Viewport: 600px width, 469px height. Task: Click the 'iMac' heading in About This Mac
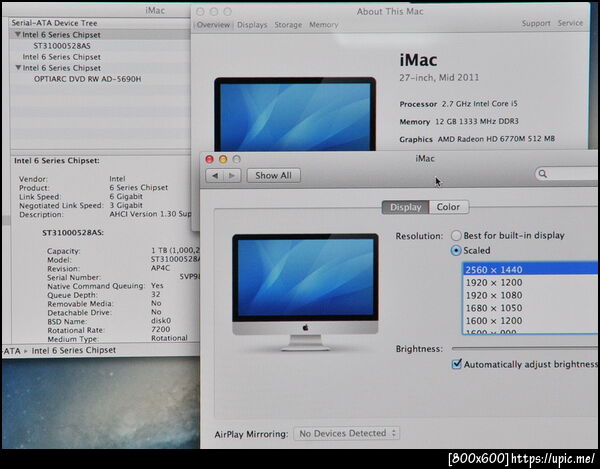pos(418,60)
